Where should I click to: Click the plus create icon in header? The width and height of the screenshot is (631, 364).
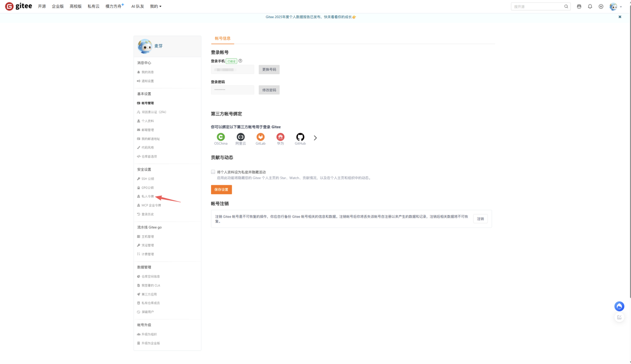coord(601,6)
